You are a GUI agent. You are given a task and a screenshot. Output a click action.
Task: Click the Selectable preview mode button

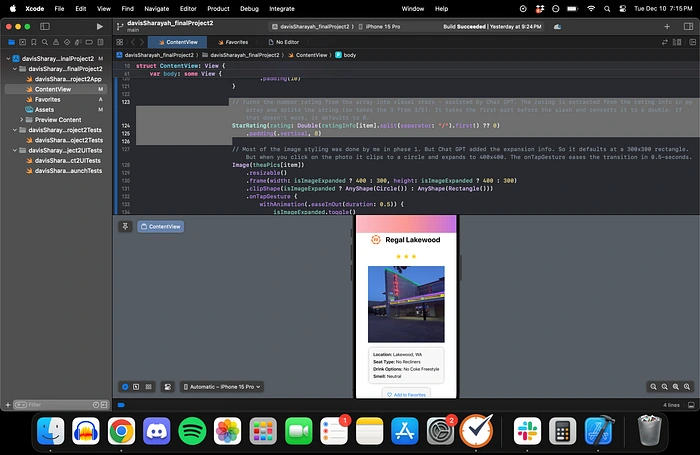tap(136, 385)
